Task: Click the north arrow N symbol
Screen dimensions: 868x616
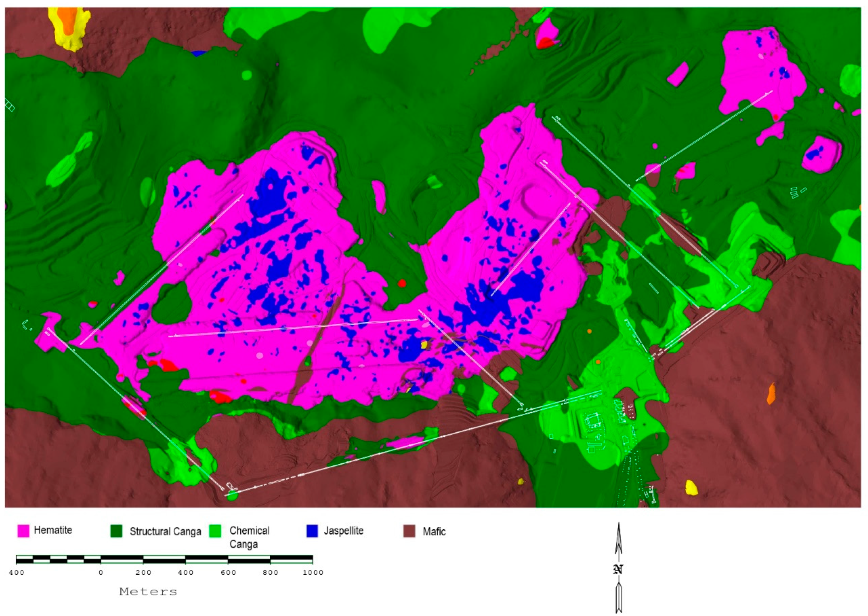Action: 618,569
